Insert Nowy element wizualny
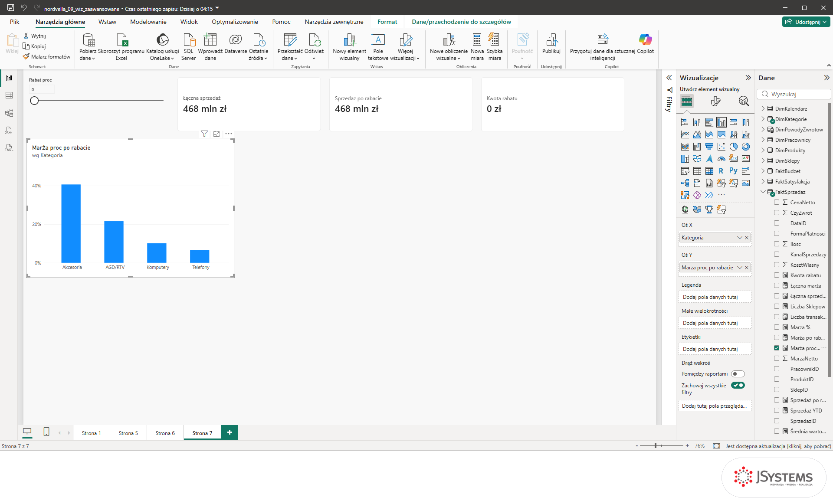 349,47
